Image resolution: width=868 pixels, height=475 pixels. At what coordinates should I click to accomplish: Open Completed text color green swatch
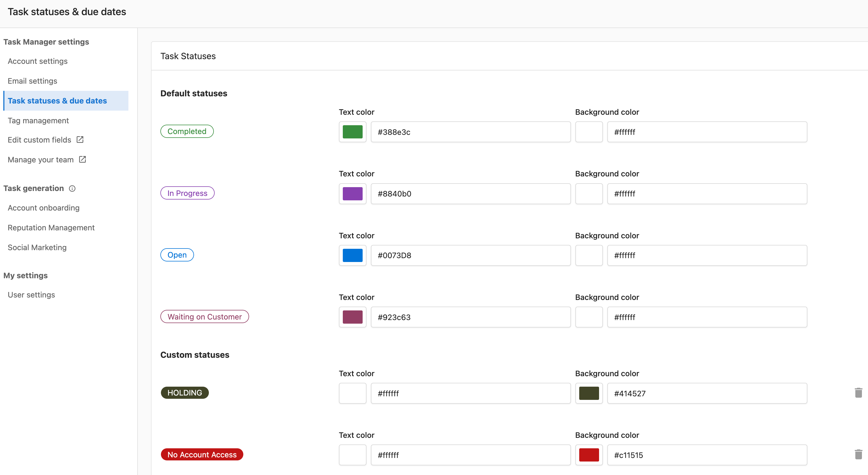tap(352, 132)
